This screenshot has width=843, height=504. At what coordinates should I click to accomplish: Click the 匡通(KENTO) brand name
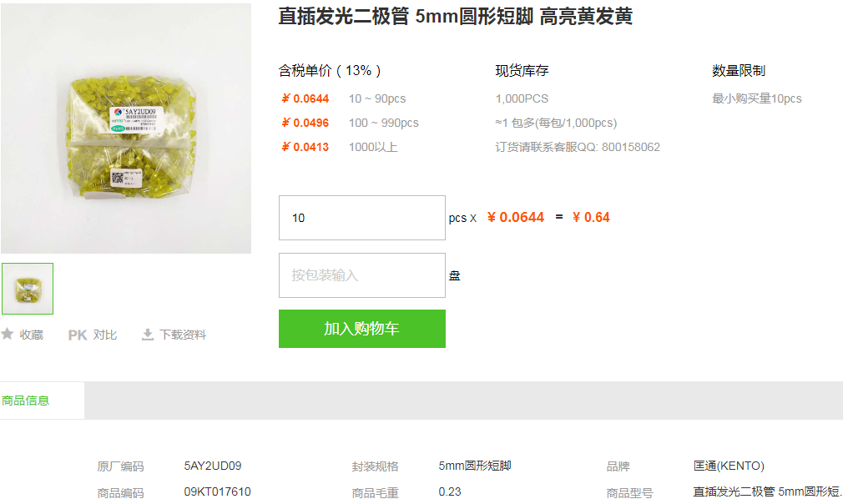tap(729, 466)
